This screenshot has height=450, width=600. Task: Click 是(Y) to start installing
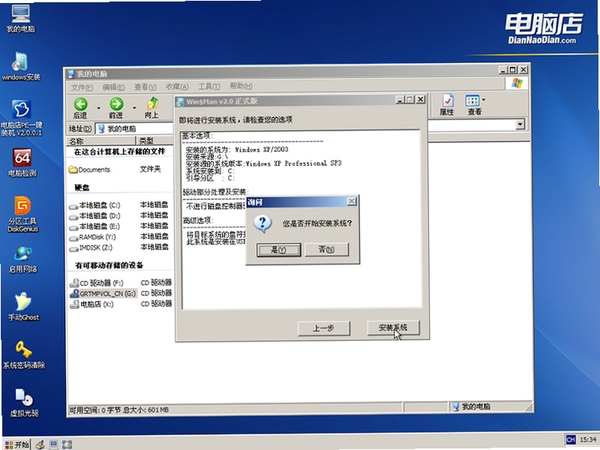pos(279,250)
